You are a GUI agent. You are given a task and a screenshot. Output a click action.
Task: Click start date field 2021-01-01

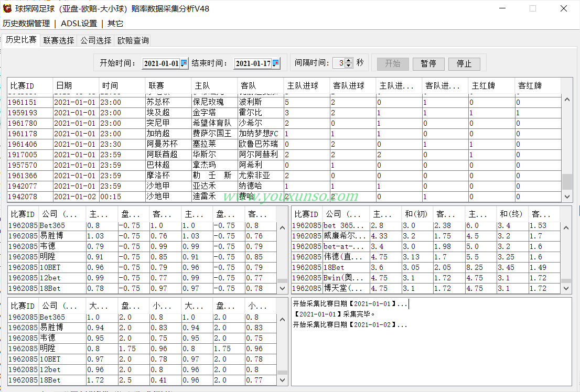161,63
